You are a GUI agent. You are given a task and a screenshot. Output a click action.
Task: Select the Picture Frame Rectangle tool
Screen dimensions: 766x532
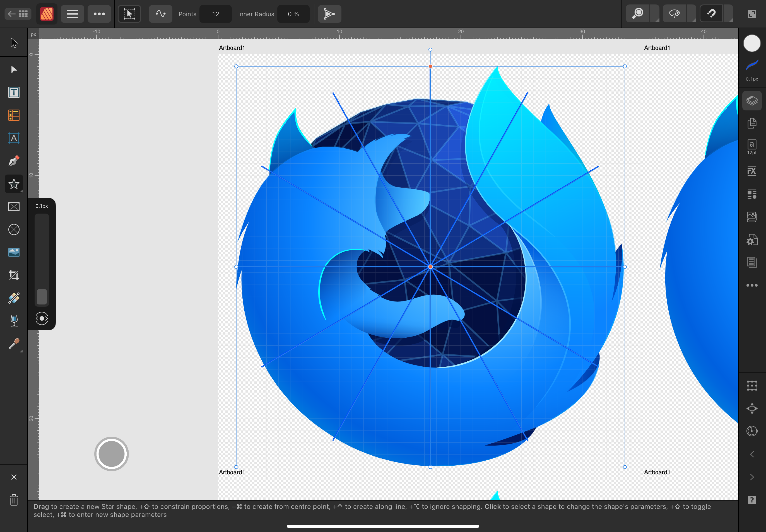[x=14, y=207]
